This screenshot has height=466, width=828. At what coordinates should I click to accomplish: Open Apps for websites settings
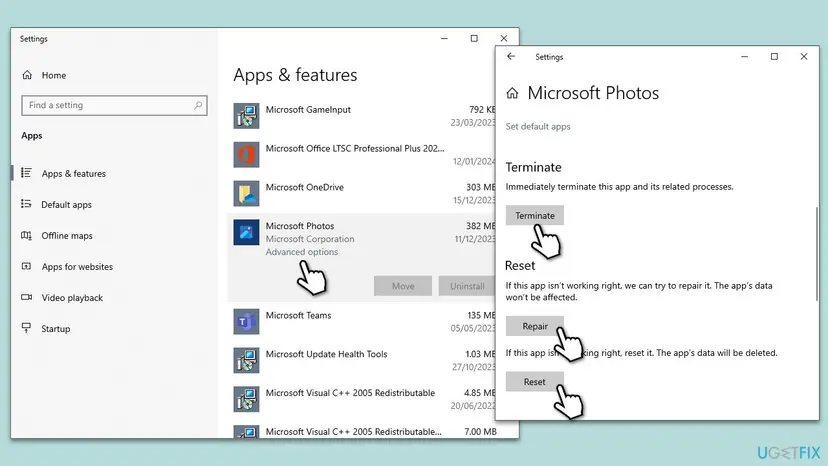point(77,267)
